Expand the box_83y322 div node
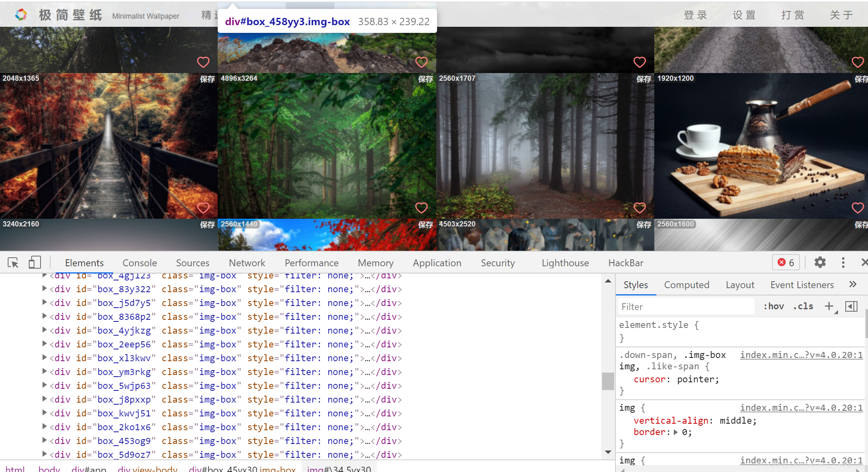 point(44,289)
